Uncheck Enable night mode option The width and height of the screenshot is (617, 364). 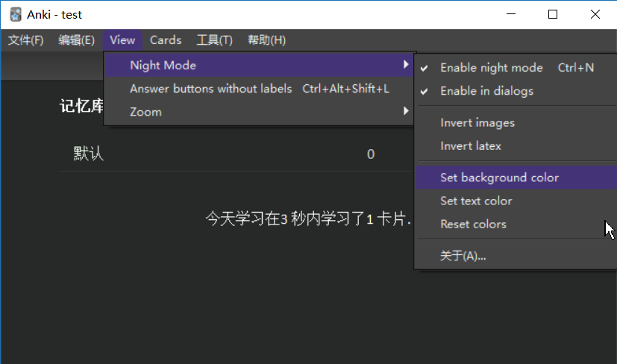click(x=492, y=68)
